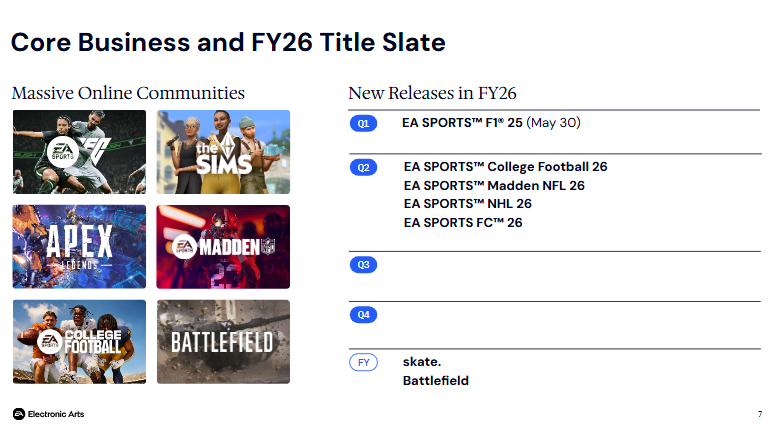The image size is (773, 426).
Task: Click the Massive Online Communities heading
Action: 128,93
